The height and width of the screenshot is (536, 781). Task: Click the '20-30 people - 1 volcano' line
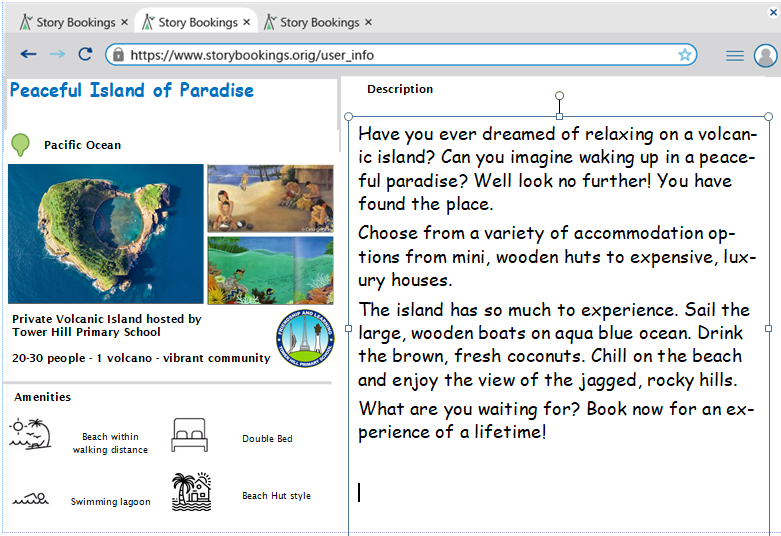(x=141, y=358)
